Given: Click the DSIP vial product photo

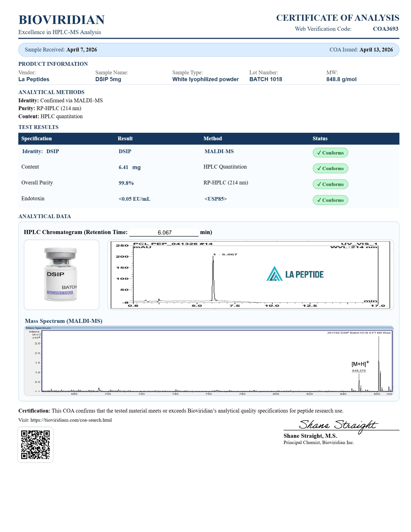Looking at the screenshot, I should (x=61, y=274).
